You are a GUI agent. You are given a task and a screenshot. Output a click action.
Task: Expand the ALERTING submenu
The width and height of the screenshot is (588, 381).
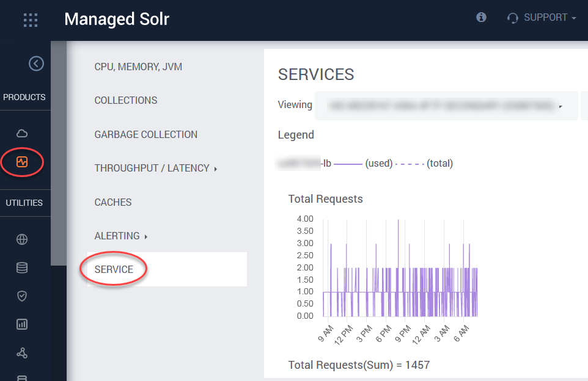[121, 236]
